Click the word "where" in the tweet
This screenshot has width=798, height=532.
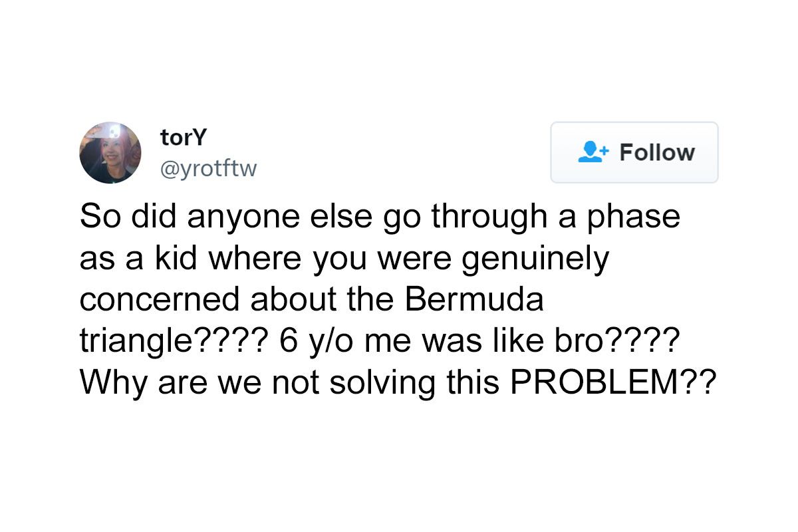pos(234,258)
